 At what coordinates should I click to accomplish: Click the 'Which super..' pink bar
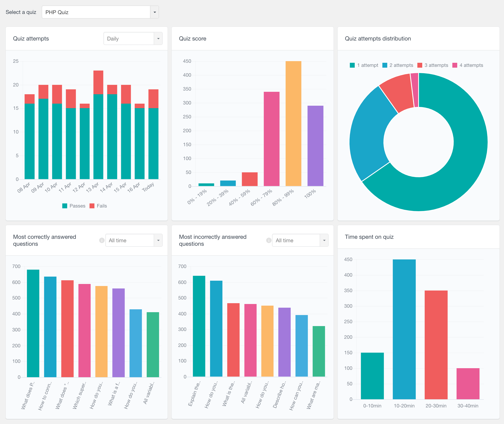tap(85, 331)
